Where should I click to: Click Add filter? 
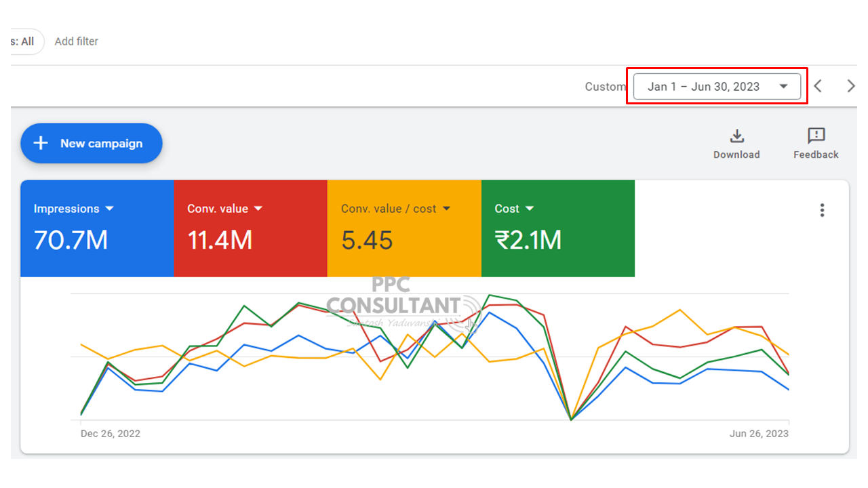(77, 41)
